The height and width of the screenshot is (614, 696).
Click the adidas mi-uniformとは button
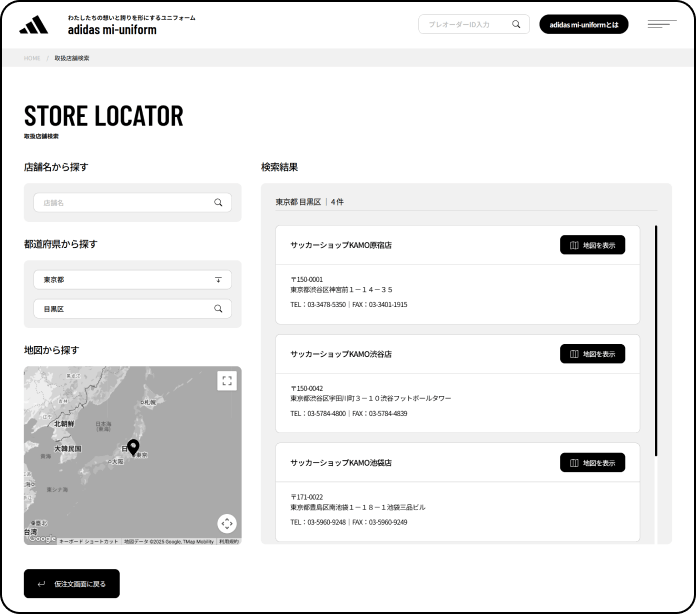[x=584, y=24]
